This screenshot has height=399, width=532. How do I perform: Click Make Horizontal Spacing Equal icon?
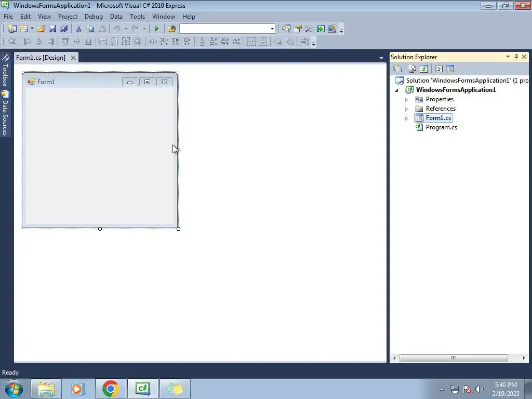[x=153, y=42]
